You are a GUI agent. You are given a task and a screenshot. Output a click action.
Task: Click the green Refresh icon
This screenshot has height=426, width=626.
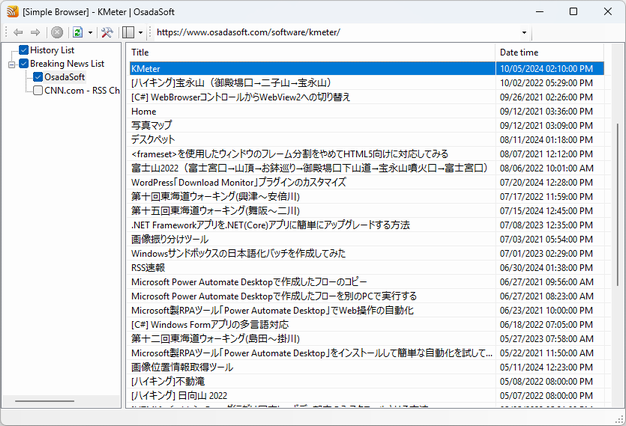[76, 32]
